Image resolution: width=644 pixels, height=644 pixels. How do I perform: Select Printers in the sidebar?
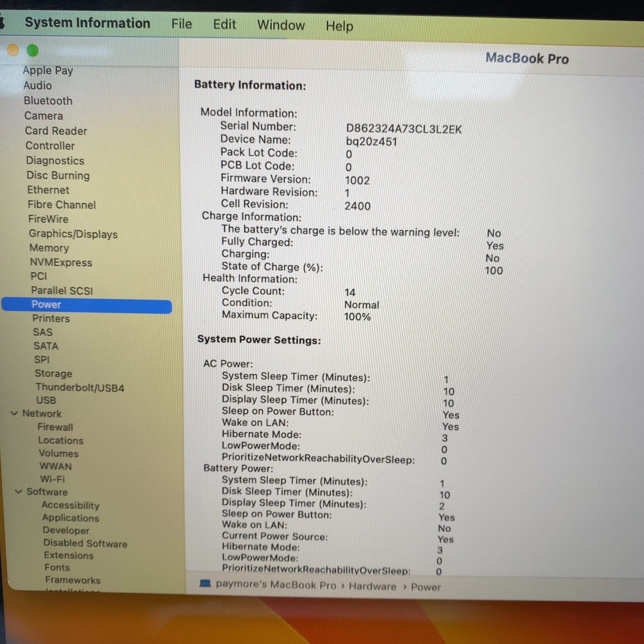(51, 318)
